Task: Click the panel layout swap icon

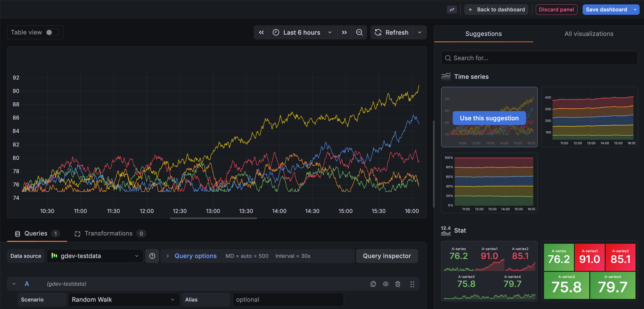Action: pyautogui.click(x=452, y=9)
